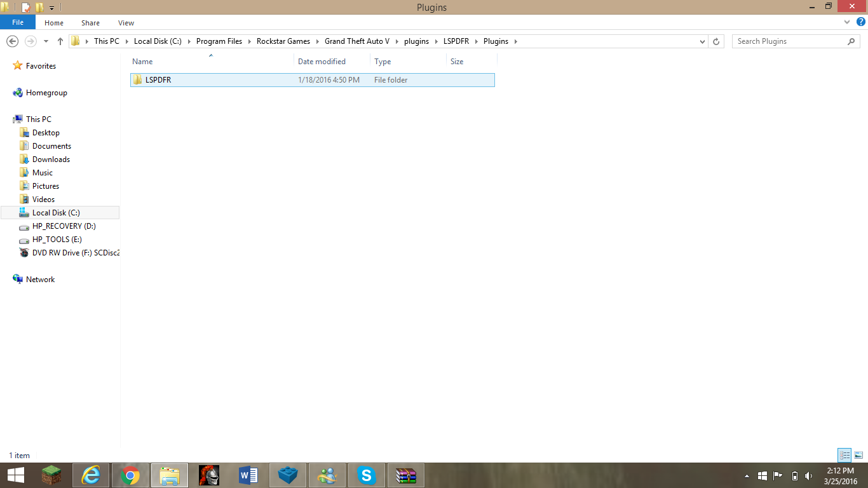This screenshot has height=488, width=868.
Task: Launch Minecraft from the taskbar
Action: click(x=51, y=475)
